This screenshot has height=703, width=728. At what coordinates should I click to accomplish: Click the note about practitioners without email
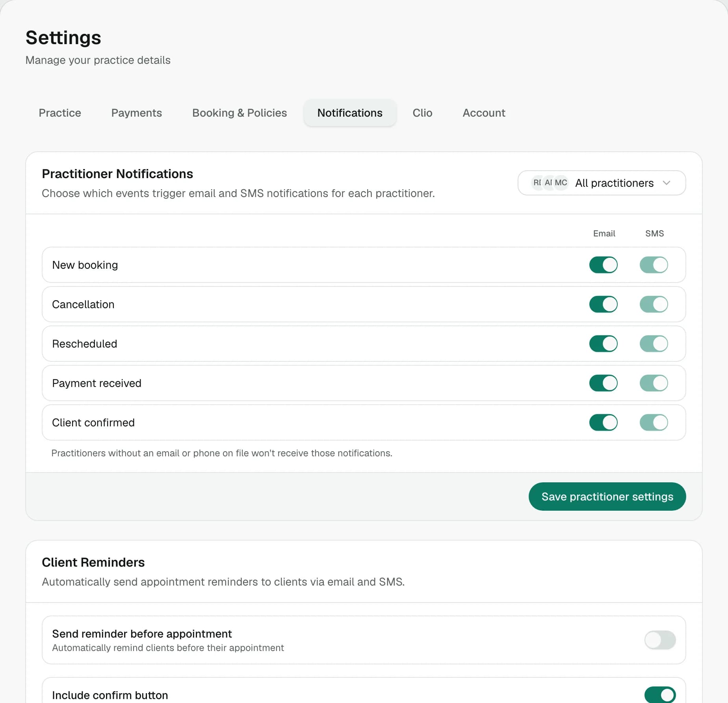click(222, 453)
